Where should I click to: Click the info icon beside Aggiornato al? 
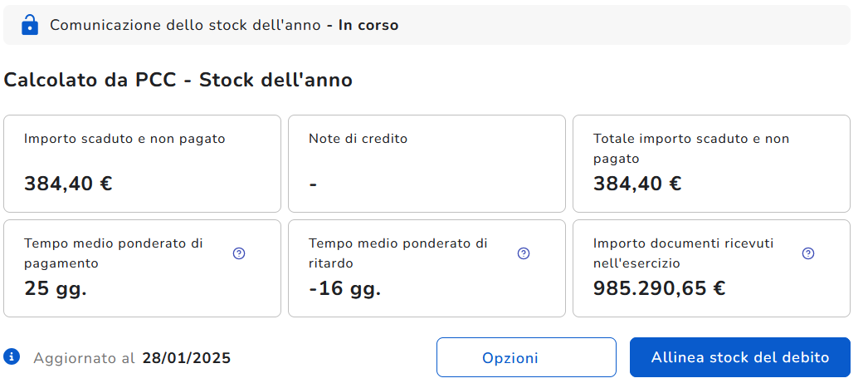click(x=12, y=357)
